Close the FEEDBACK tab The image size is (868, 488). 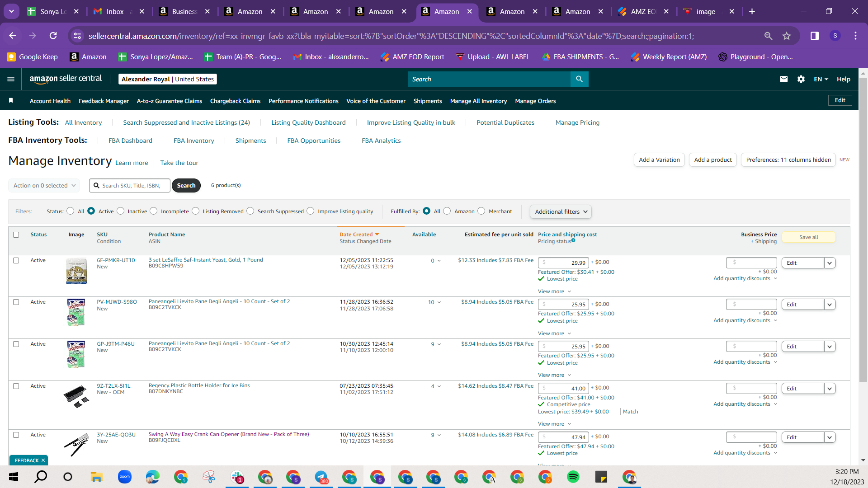(x=43, y=460)
